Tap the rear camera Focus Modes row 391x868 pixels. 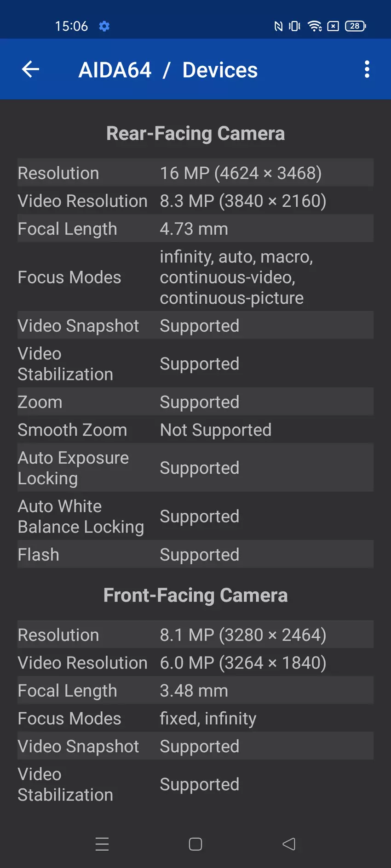pos(195,277)
